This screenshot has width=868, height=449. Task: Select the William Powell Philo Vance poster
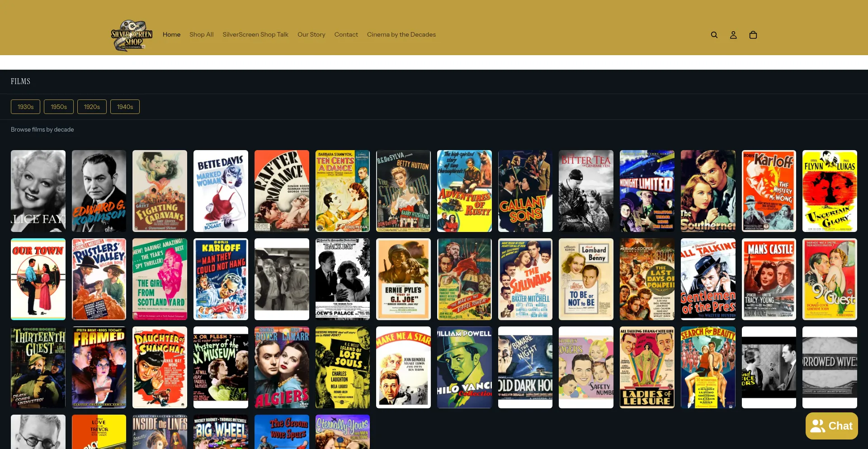click(x=464, y=367)
